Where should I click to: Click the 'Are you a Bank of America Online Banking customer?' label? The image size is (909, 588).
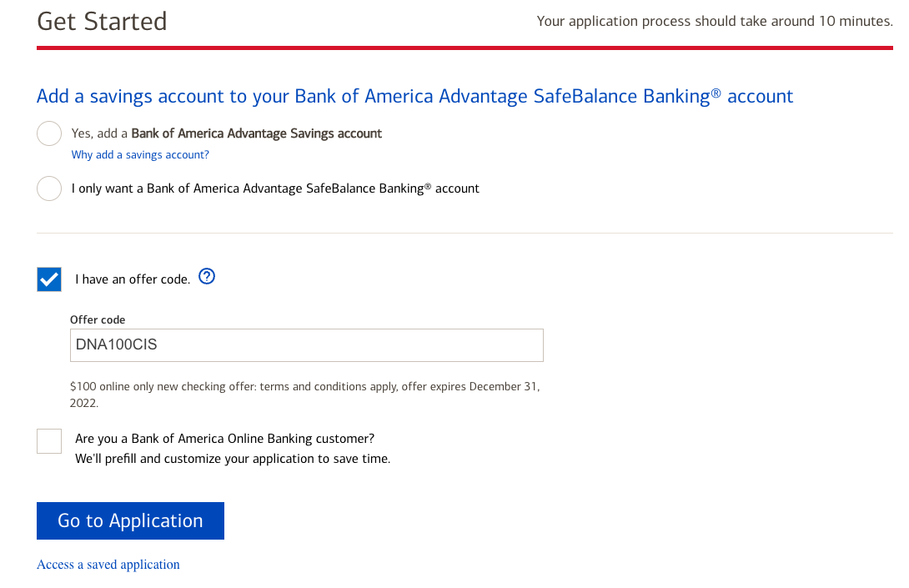(x=224, y=439)
